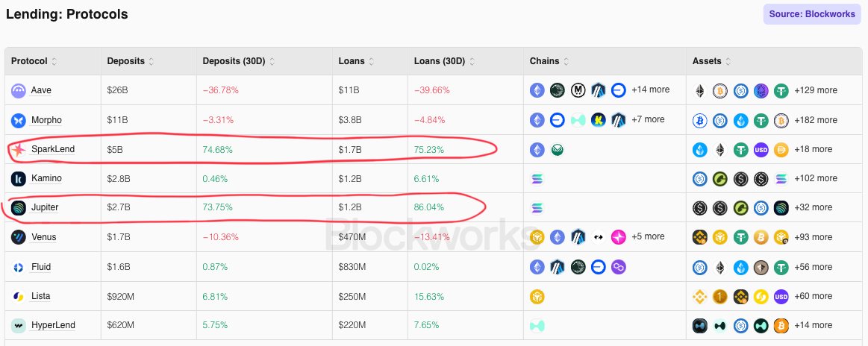868x346 pixels.
Task: Click the purple USD asset icon in SparkLend row
Action: (x=761, y=149)
